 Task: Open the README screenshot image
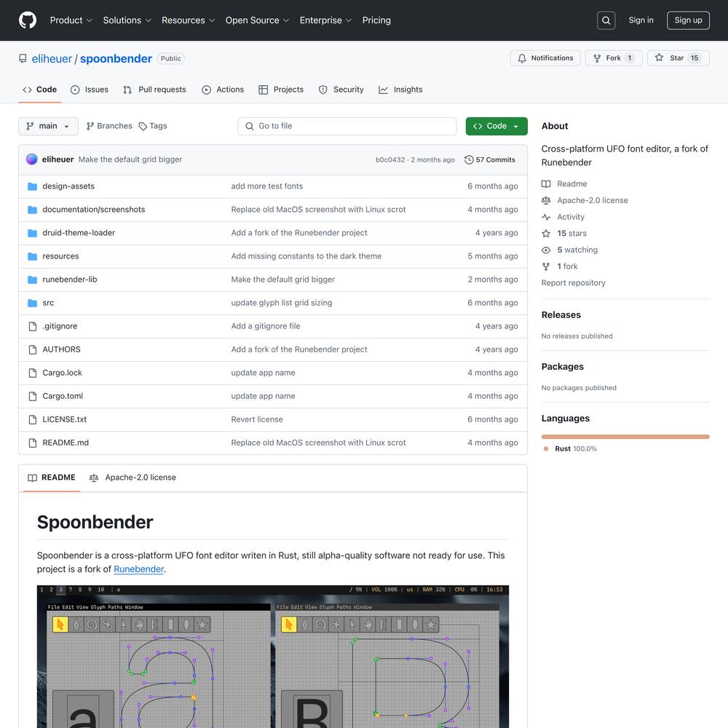coord(273,657)
